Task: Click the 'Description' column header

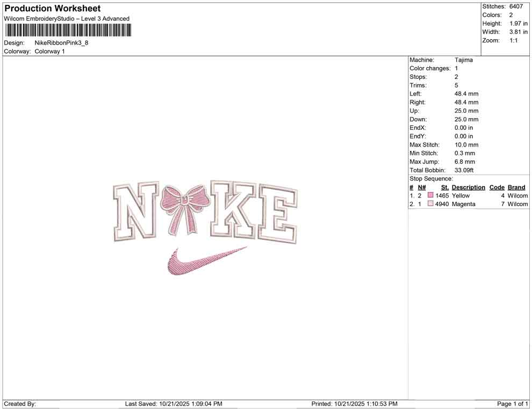Action: click(469, 187)
